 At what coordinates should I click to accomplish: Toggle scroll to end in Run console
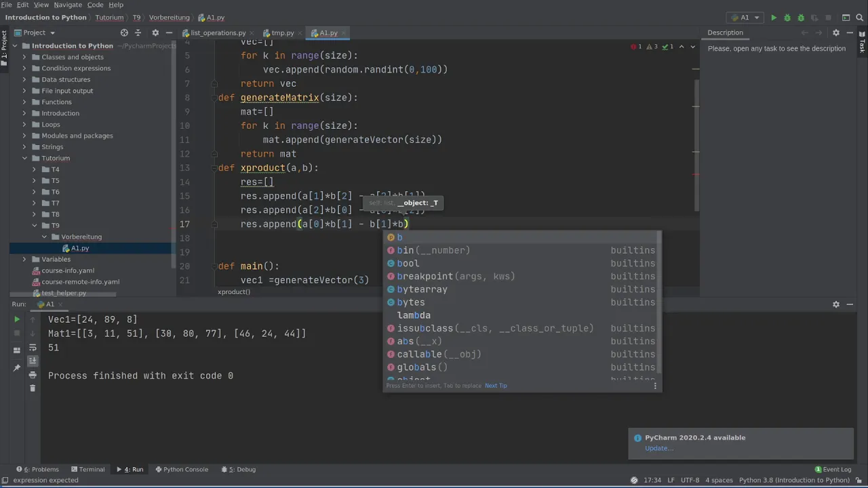point(33,361)
